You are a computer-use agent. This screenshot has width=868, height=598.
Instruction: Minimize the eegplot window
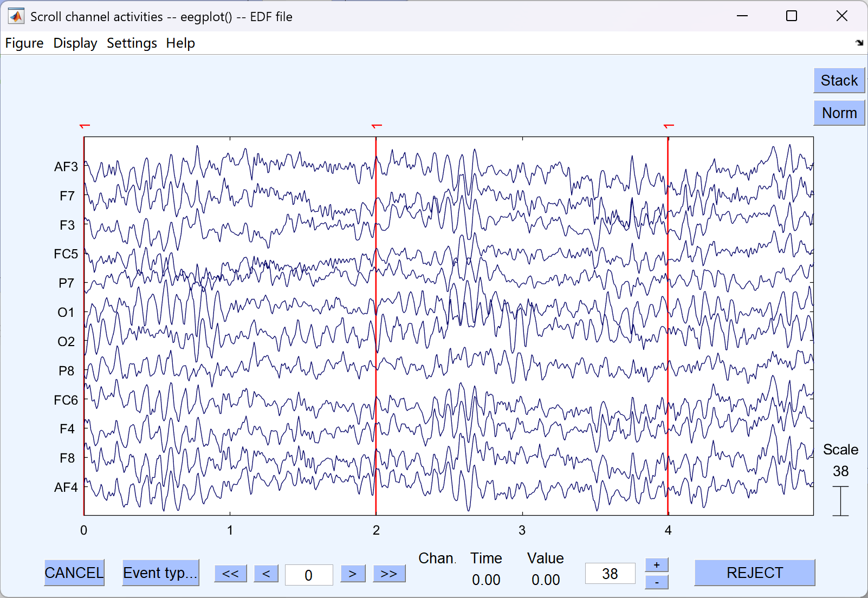coord(742,16)
